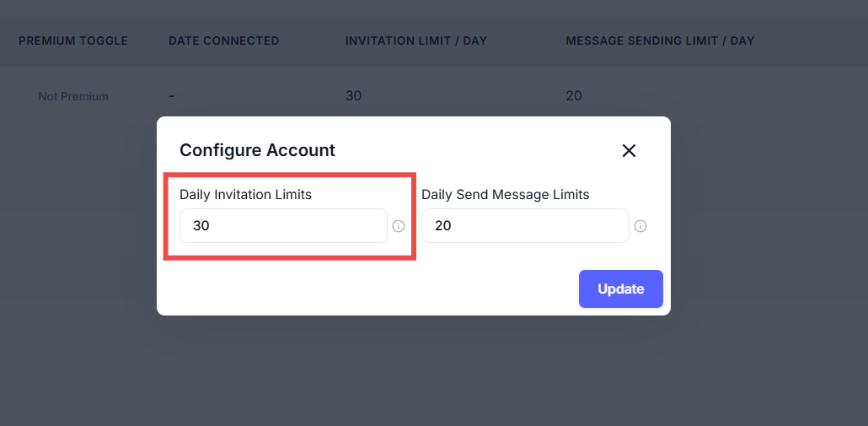Click invitation limit value 30 in table row

point(354,96)
